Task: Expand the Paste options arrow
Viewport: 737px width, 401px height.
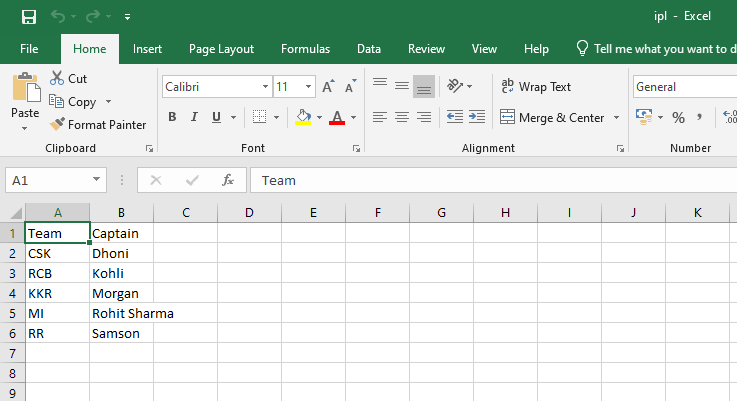Action: [24, 128]
